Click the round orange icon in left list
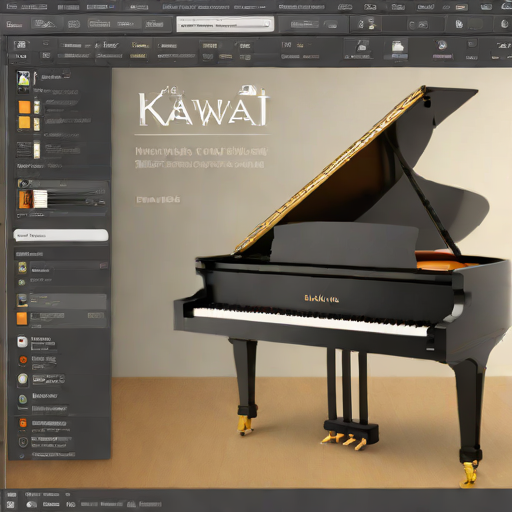The width and height of the screenshot is (512, 512). (23, 360)
